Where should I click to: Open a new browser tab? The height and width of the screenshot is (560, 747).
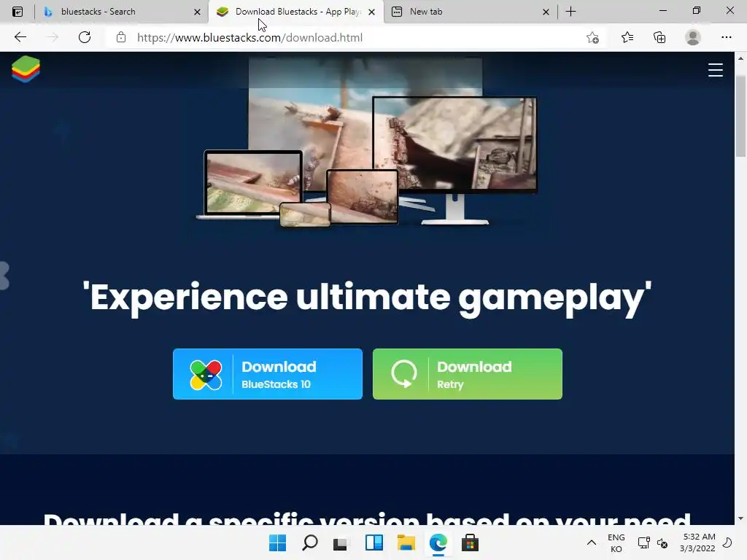coord(570,12)
